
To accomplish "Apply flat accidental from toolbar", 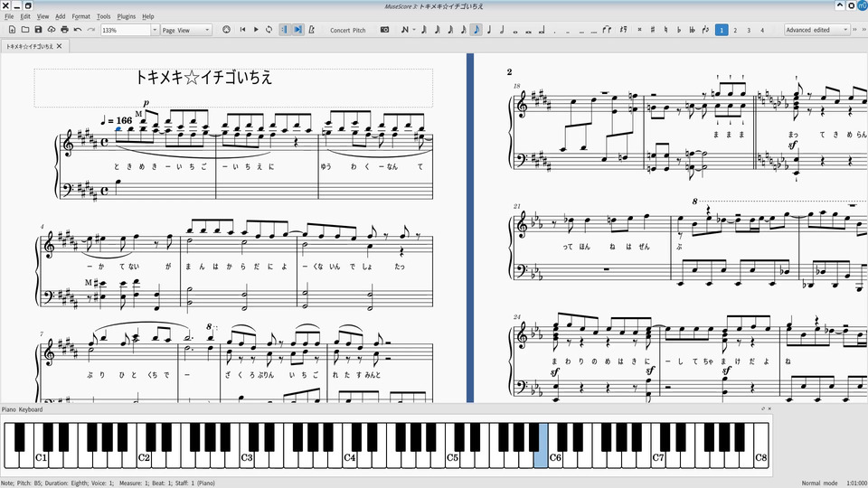I will [679, 30].
